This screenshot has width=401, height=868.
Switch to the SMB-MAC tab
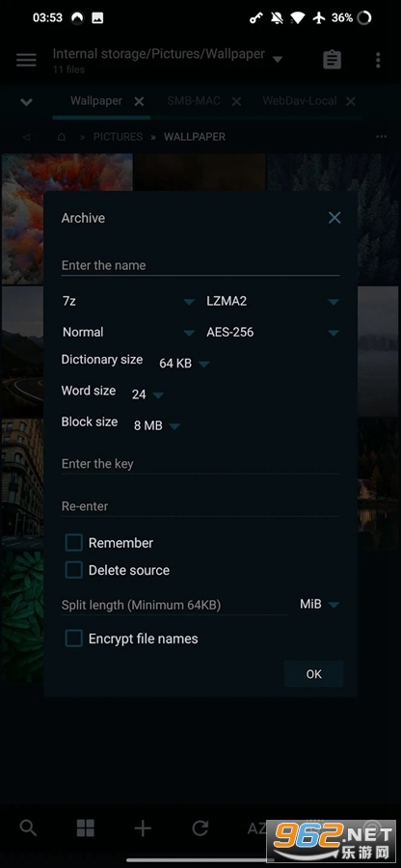194,100
